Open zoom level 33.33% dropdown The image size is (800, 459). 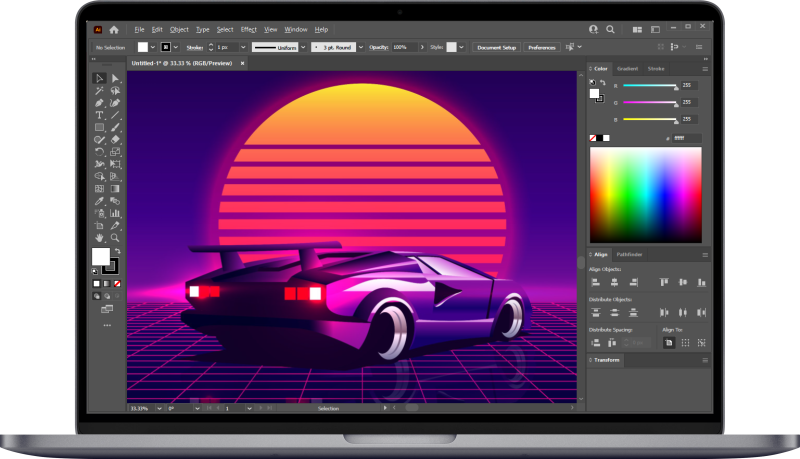[x=159, y=408]
